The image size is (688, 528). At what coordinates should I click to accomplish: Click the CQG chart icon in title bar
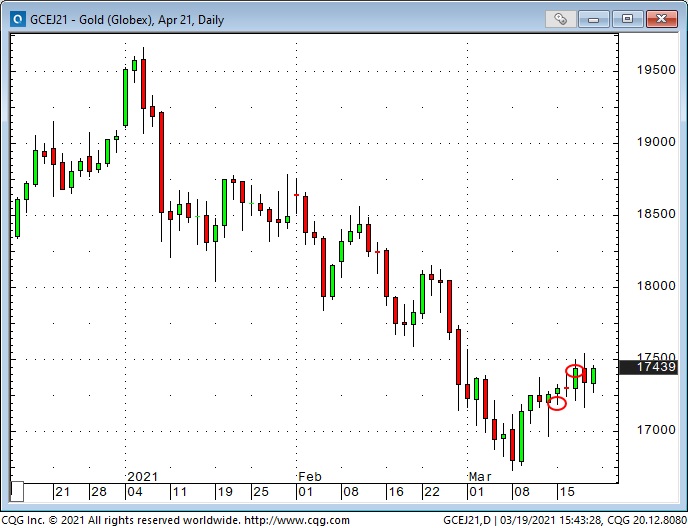pyautogui.click(x=18, y=19)
